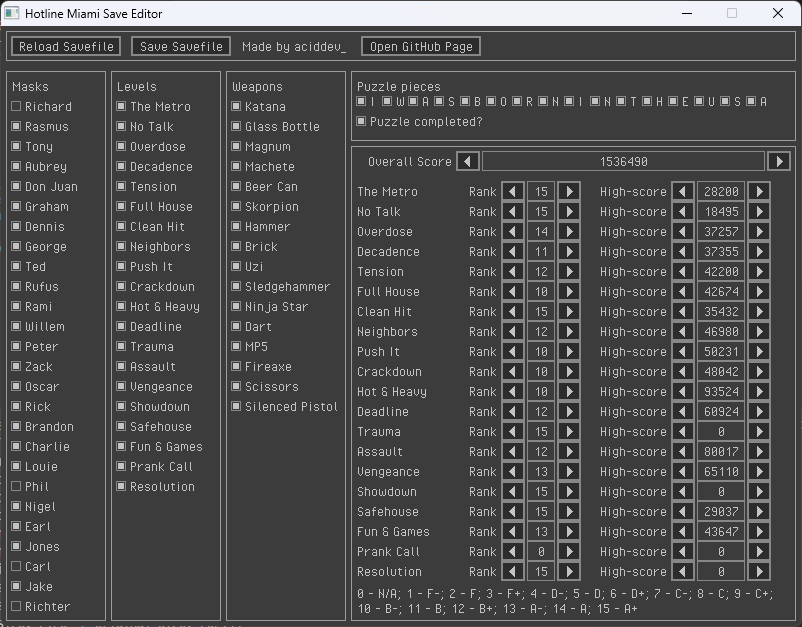This screenshot has height=627, width=802.
Task: Click the 'Puzzle pieces' heading
Action: pyautogui.click(x=398, y=86)
